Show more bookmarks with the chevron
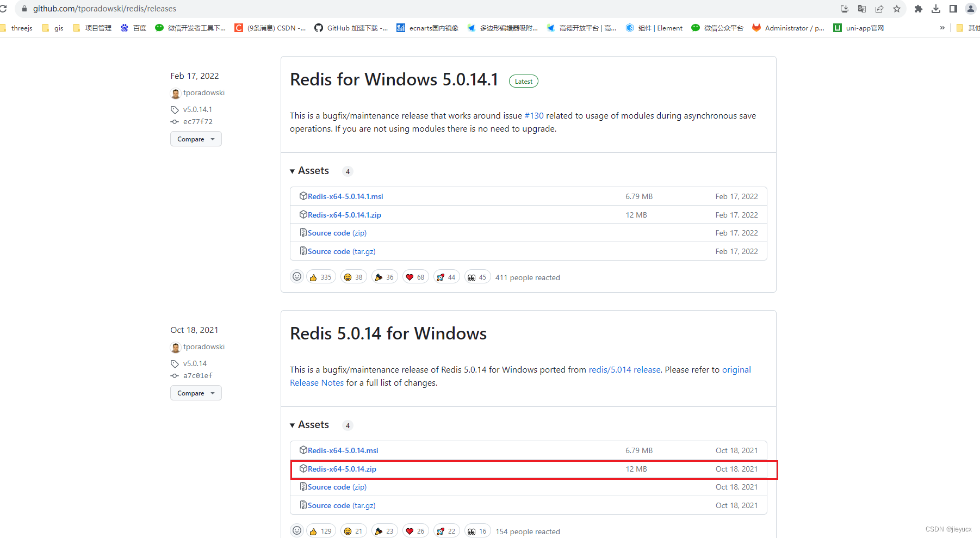Viewport: 980px width, 538px height. 942,28
